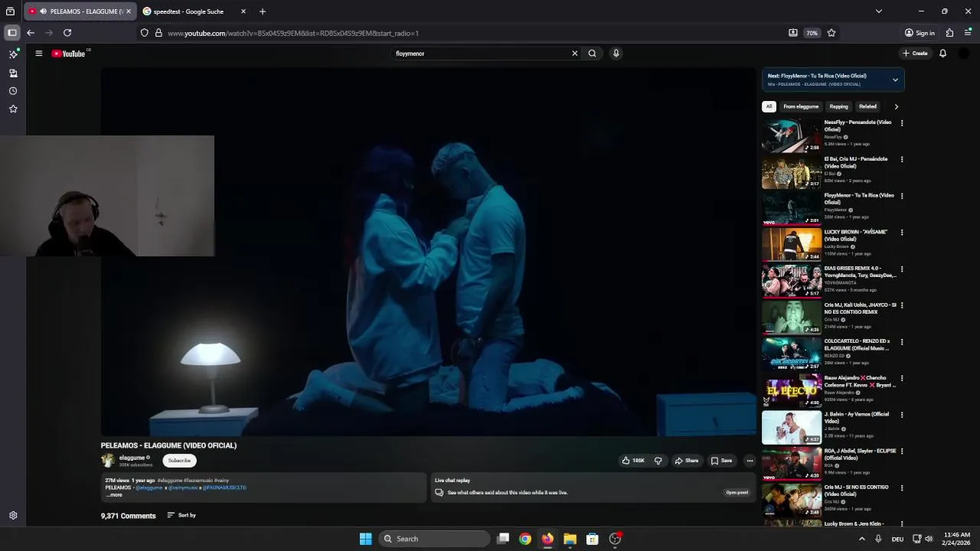Viewport: 980px width, 551px height.
Task: Play the LUCKY BROWN AVÍSAME thumbnail
Action: coord(792,245)
